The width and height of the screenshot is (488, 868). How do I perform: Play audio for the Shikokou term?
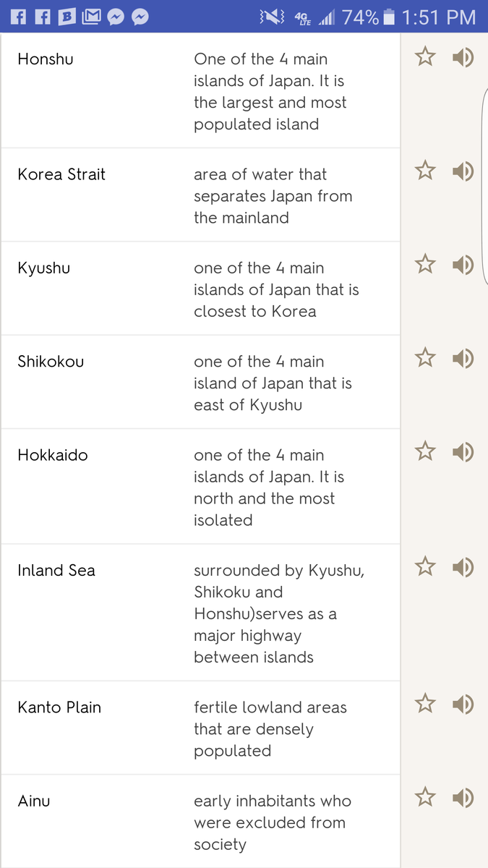click(x=463, y=358)
